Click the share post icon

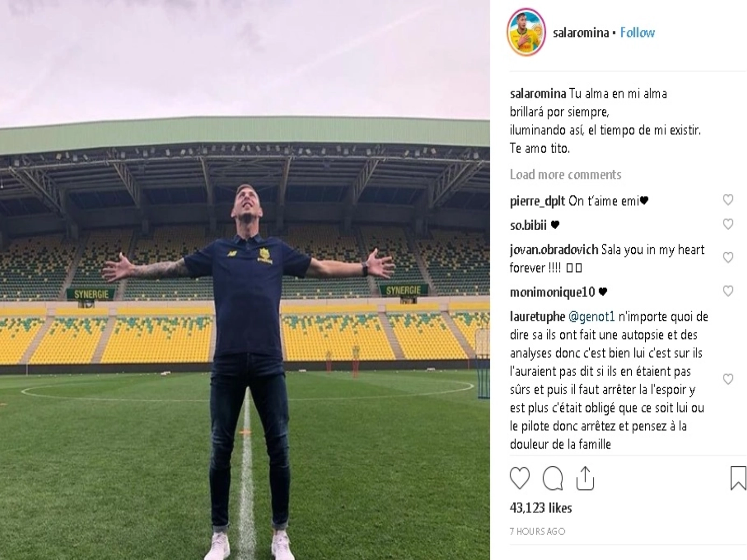pos(585,478)
